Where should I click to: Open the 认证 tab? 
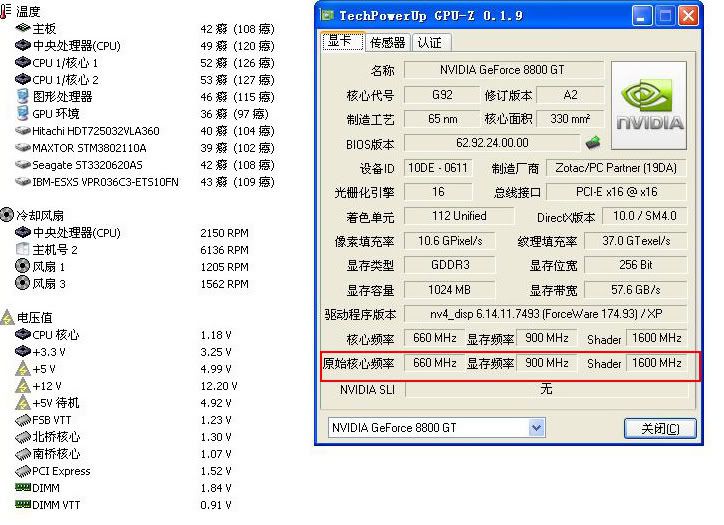tap(429, 42)
